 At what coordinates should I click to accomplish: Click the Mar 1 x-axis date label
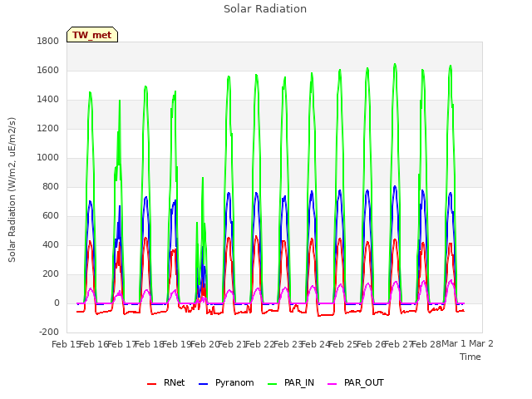point(454,343)
